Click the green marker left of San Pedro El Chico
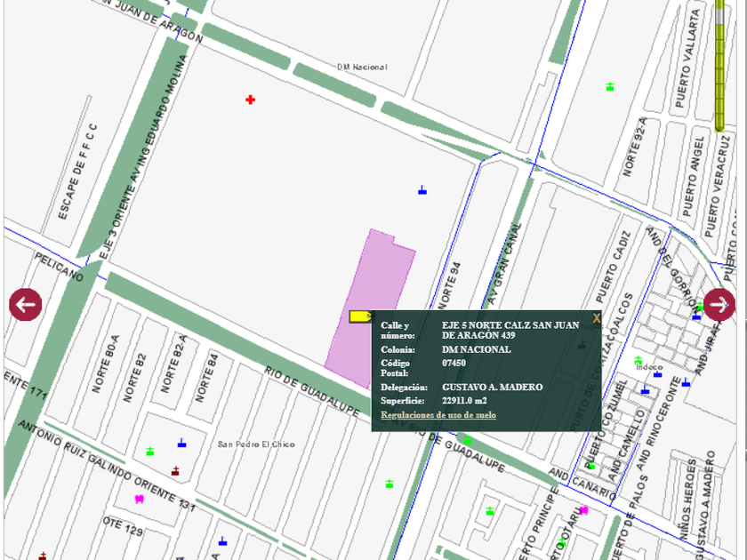 click(150, 451)
